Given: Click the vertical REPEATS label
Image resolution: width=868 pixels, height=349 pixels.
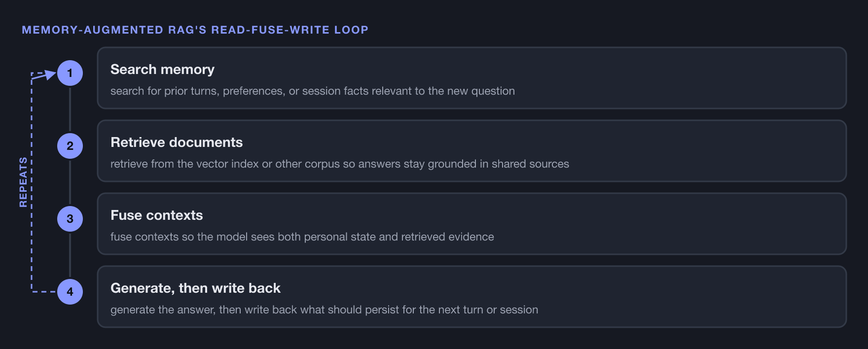Looking at the screenshot, I should point(23,182).
